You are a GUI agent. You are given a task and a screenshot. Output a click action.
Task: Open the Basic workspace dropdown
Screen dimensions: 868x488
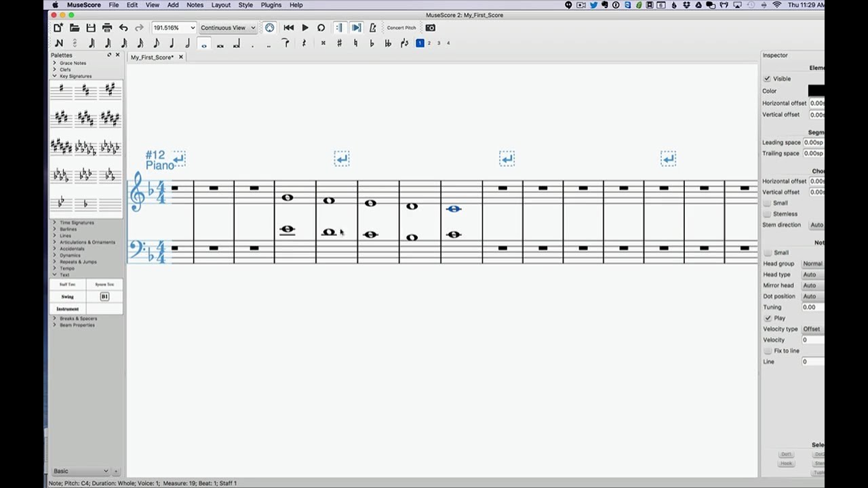[x=81, y=471]
